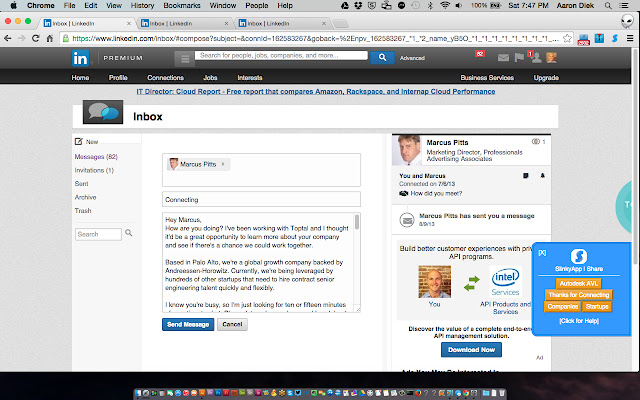Click the inbox search magnifier icon
Image resolution: width=640 pixels, height=400 pixels.
pyautogui.click(x=129, y=233)
